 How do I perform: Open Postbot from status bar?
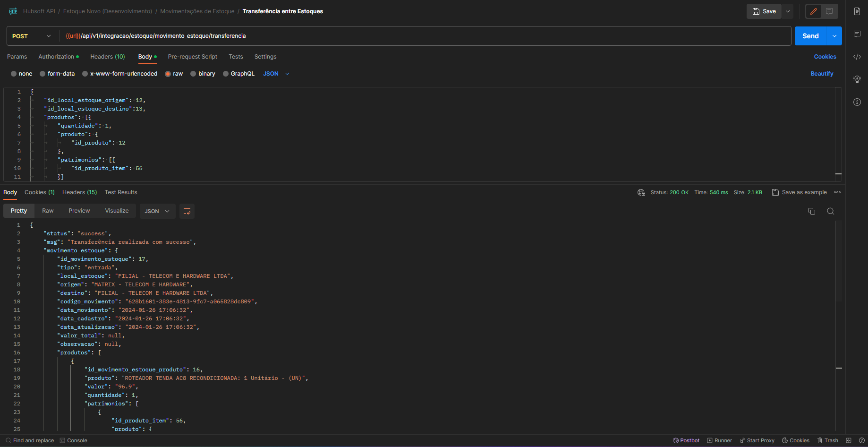click(x=686, y=440)
